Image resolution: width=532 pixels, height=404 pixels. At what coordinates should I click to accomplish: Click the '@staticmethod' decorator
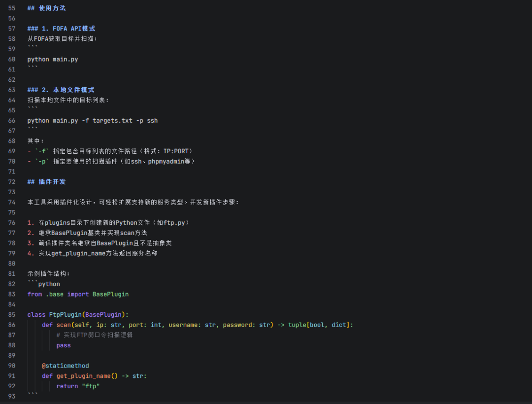pyautogui.click(x=66, y=366)
